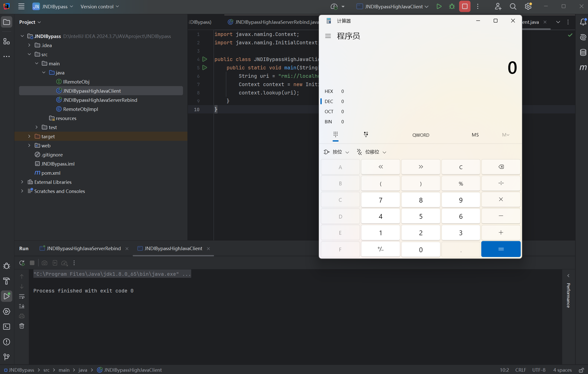Click calculator equals button
Image resolution: width=588 pixels, height=374 pixels.
[501, 249]
